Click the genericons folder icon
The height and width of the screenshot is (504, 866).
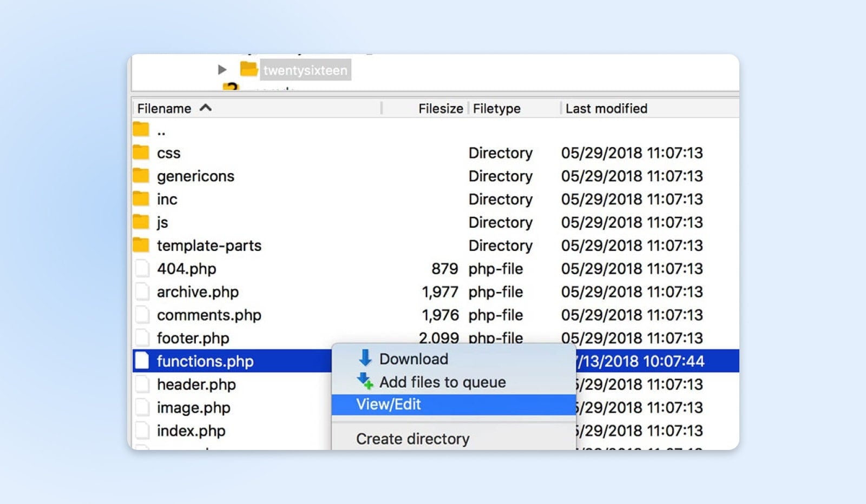[141, 176]
